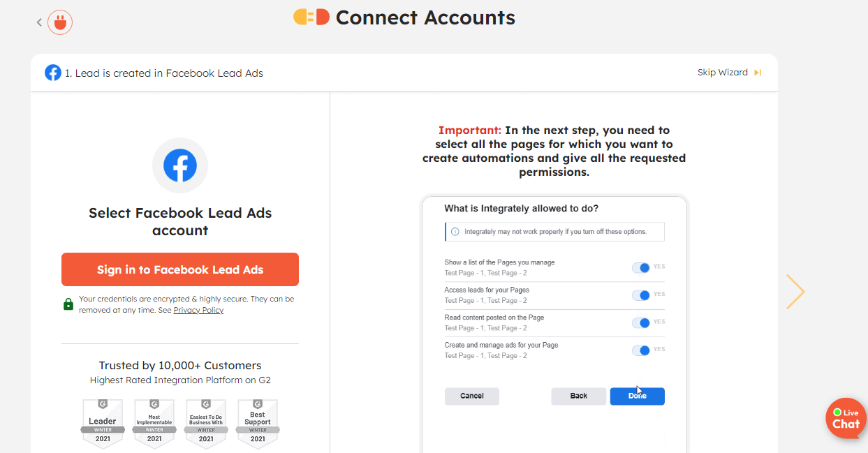
Task: Click the back arrow at the top left
Action: coord(39,22)
